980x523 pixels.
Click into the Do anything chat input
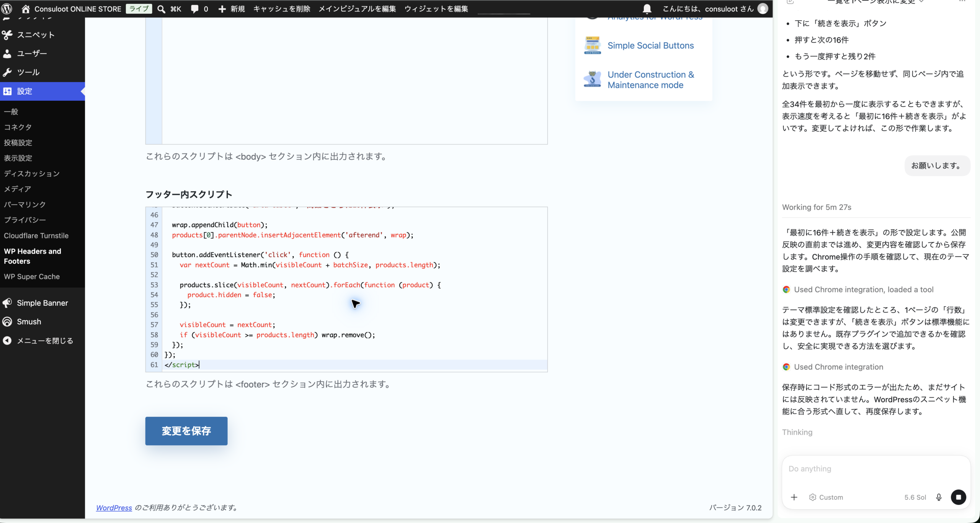[875, 469]
